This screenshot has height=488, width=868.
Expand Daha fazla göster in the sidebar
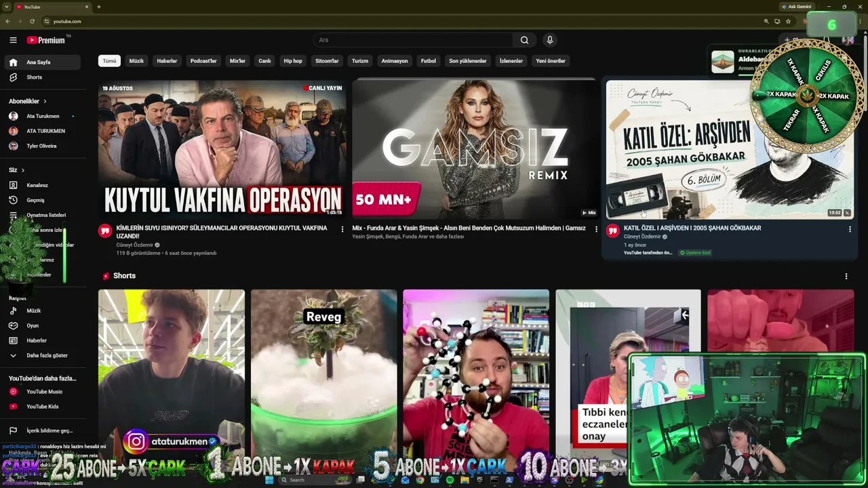[x=42, y=355]
